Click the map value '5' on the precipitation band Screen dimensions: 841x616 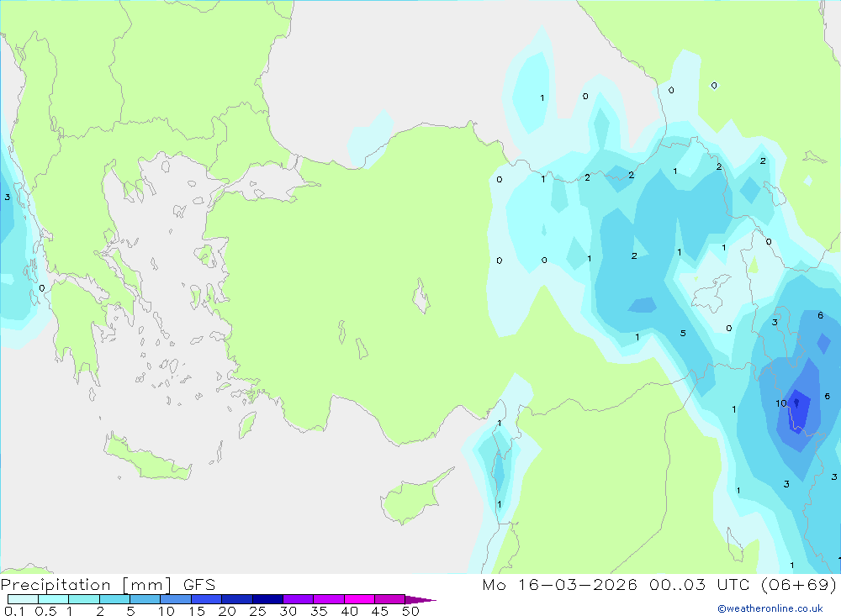click(x=683, y=333)
